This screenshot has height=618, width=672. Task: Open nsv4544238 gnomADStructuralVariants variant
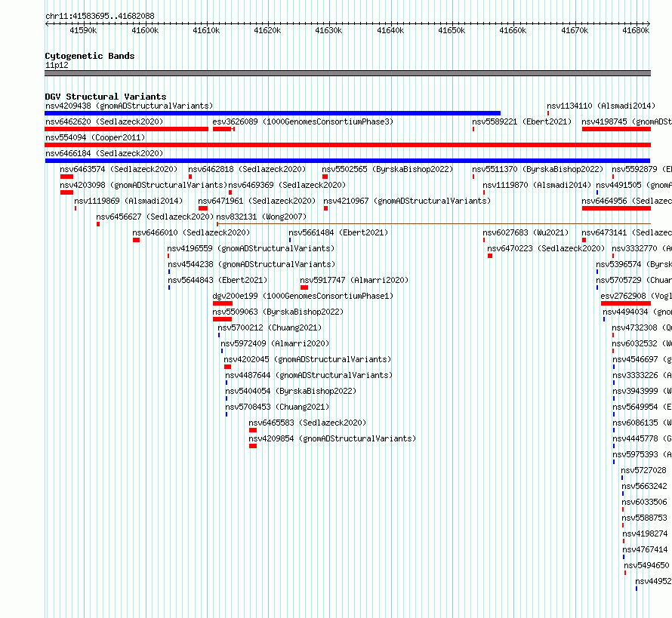(x=251, y=264)
